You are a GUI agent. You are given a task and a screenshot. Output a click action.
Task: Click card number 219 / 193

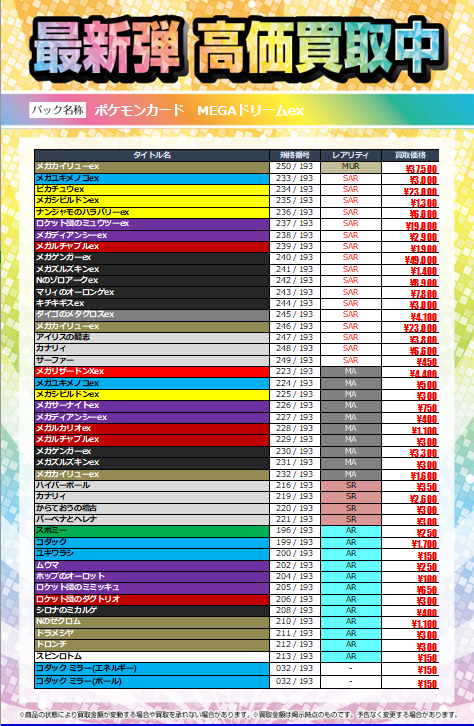[x=294, y=496]
